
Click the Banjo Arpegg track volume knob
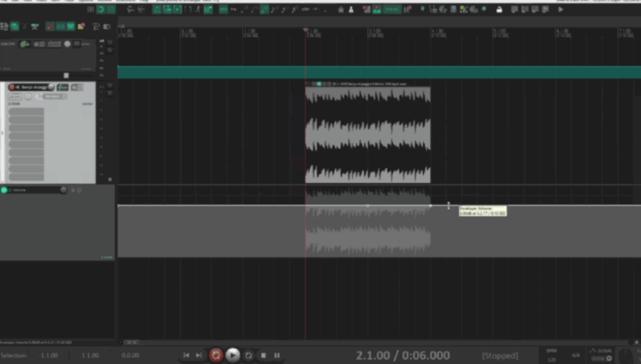[x=51, y=87]
